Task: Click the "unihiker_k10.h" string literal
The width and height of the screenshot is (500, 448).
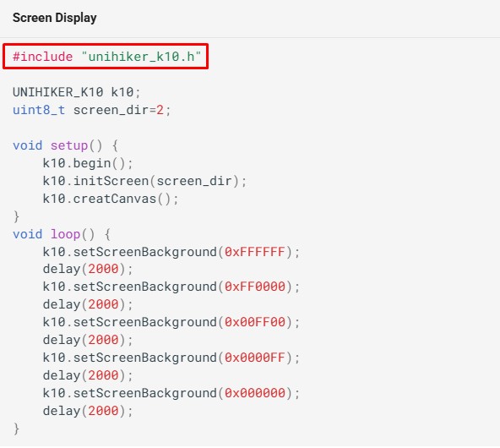Action: (x=141, y=57)
